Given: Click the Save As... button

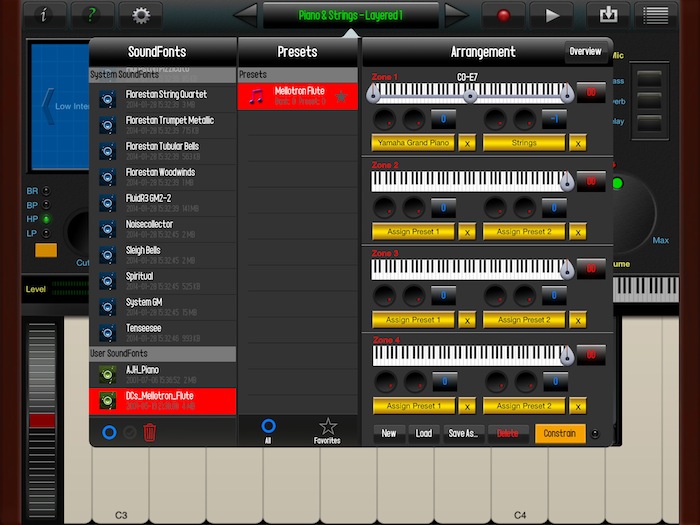Looking at the screenshot, I should click(462, 433).
